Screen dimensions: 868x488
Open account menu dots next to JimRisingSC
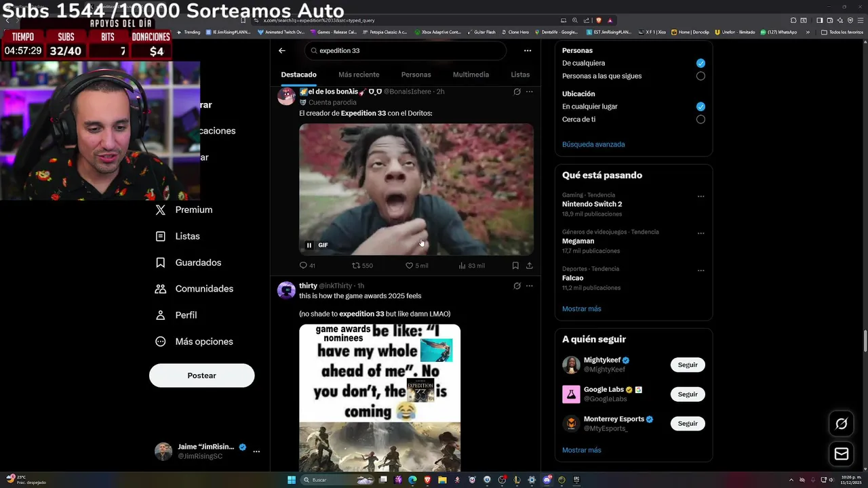coord(256,451)
